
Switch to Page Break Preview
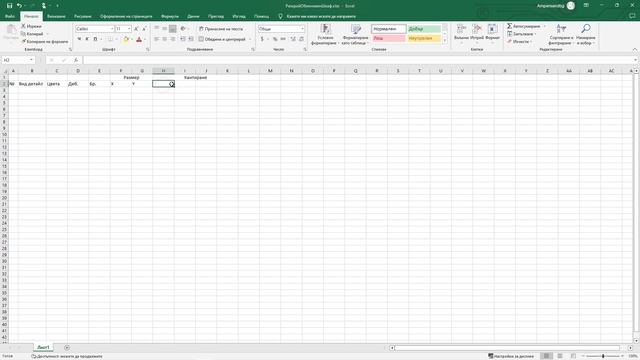point(573,356)
